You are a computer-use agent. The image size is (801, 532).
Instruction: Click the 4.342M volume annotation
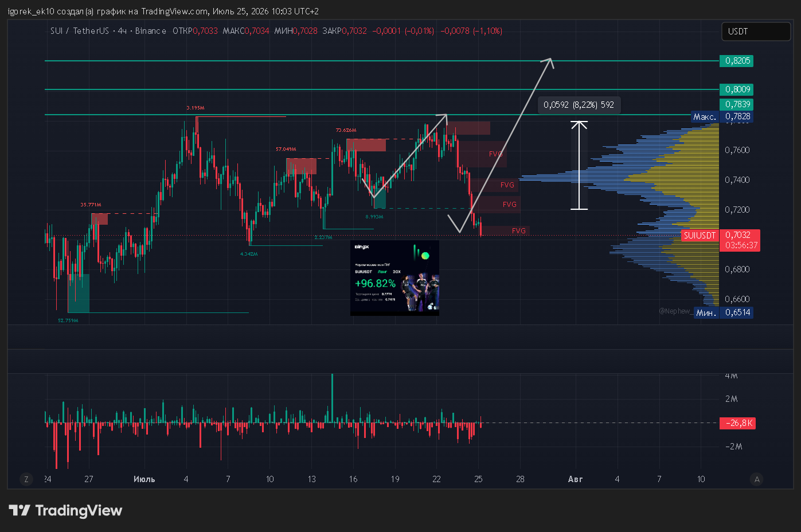tap(249, 253)
